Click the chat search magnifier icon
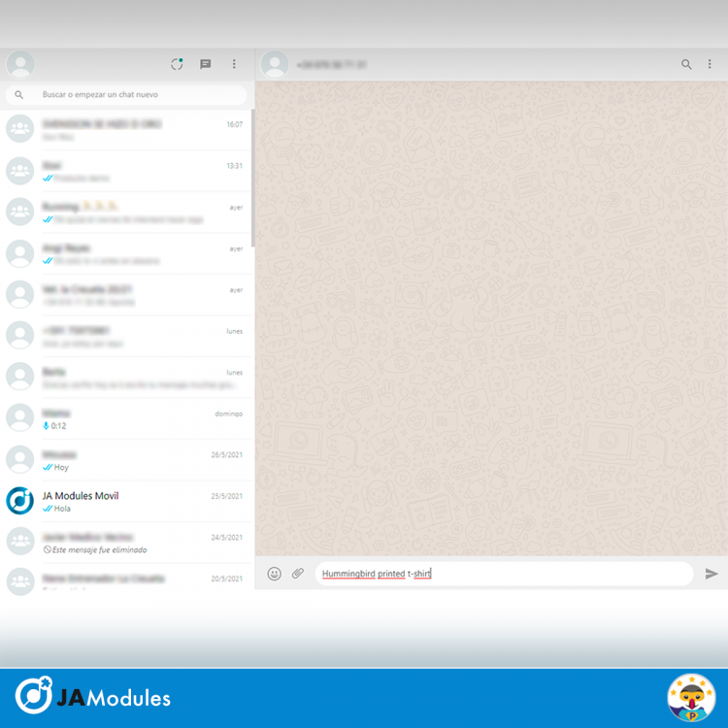 pyautogui.click(x=19, y=95)
